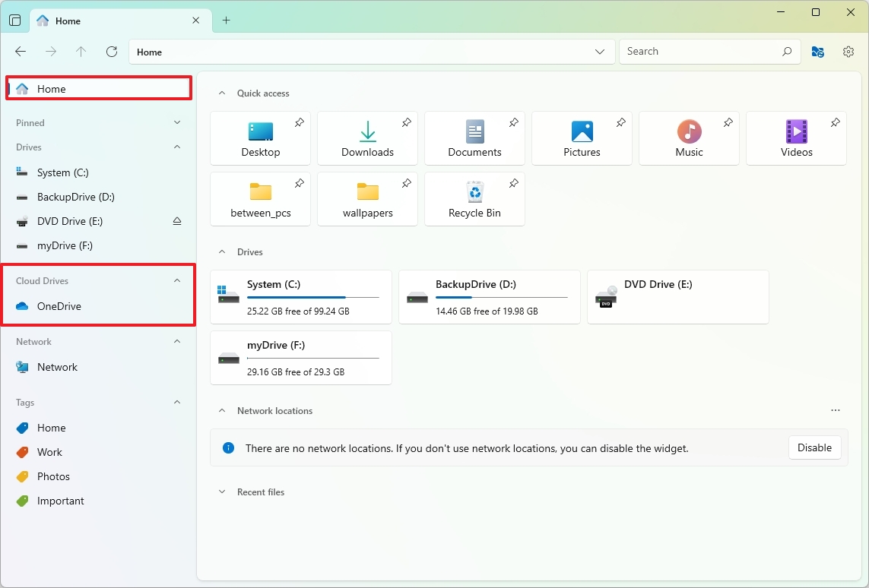Screen dimensions: 869x588
Task: Click the See more options in Network locations
Action: coord(836,410)
